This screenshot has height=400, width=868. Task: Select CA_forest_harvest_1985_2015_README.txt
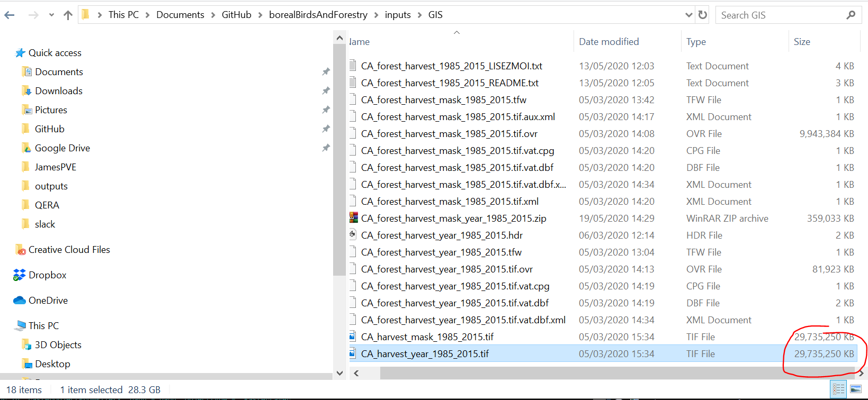pyautogui.click(x=450, y=83)
